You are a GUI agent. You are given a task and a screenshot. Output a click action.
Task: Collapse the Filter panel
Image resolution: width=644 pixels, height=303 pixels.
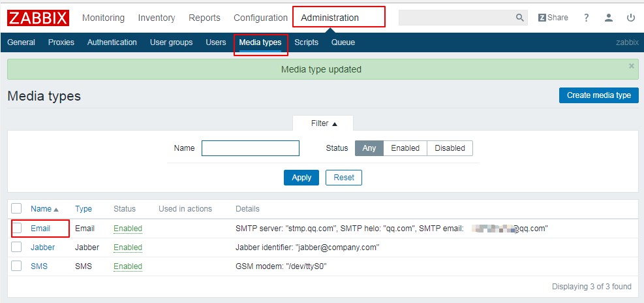324,123
